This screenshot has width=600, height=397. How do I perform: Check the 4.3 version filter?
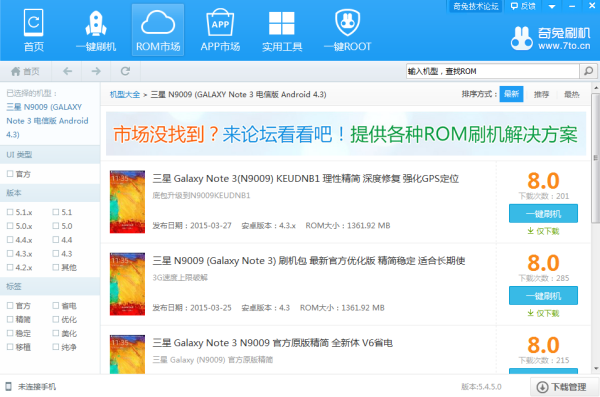[56, 253]
